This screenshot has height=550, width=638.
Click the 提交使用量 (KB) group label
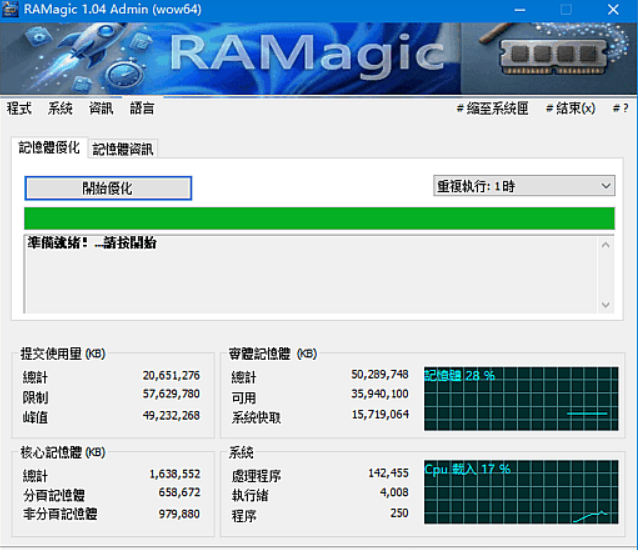63,354
